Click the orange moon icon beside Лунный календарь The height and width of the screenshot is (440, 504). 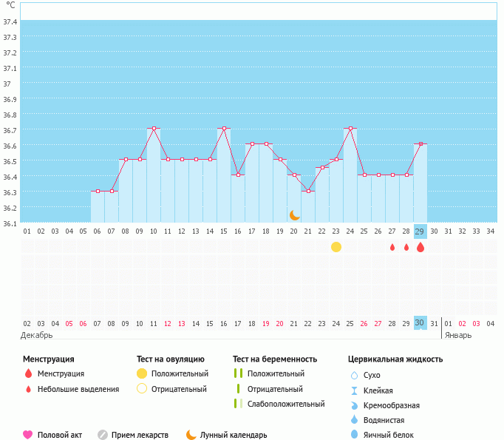coord(191,435)
